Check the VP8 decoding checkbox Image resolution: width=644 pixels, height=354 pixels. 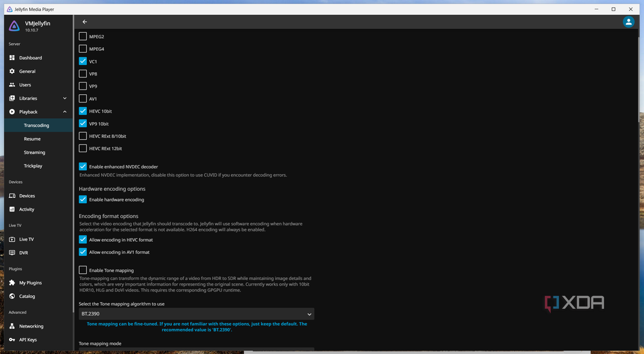(x=82, y=74)
